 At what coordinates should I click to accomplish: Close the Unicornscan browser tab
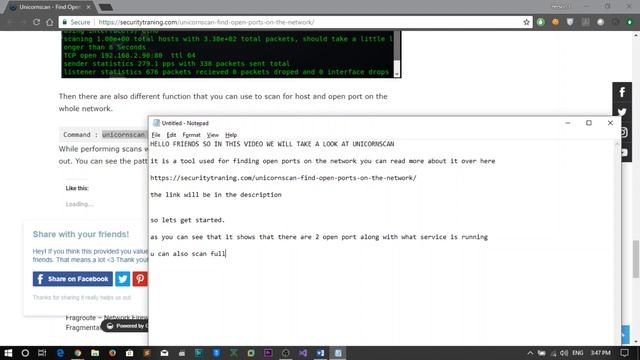(88, 7)
